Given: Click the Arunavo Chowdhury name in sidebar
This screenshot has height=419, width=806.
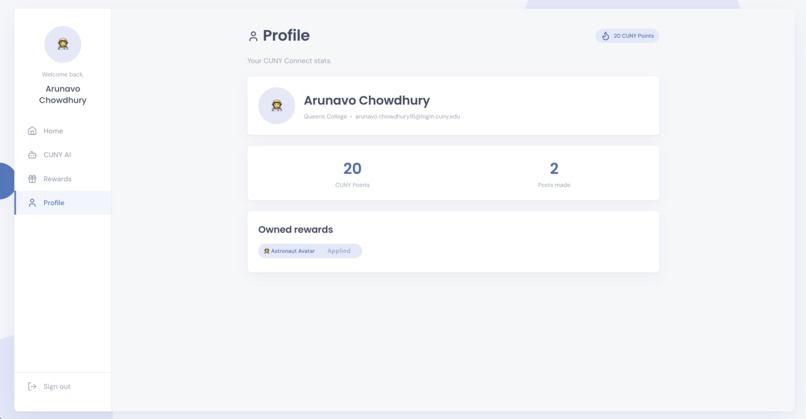Looking at the screenshot, I should coord(63,95).
